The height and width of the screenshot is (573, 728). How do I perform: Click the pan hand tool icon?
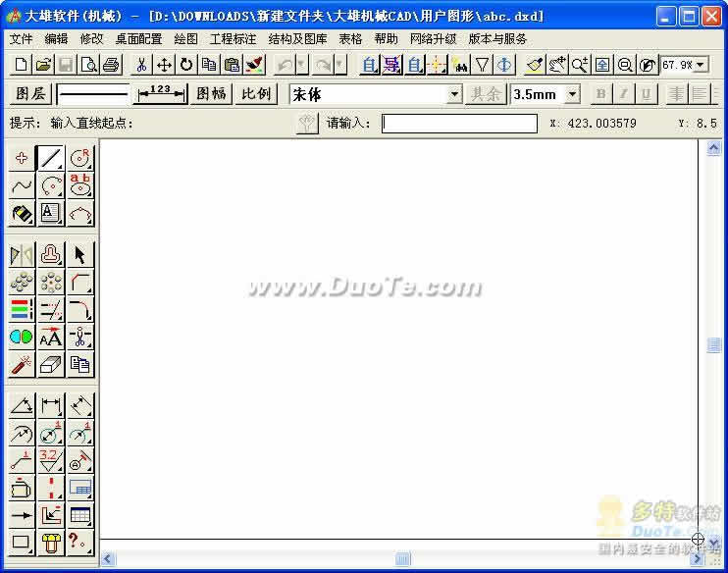coord(557,65)
